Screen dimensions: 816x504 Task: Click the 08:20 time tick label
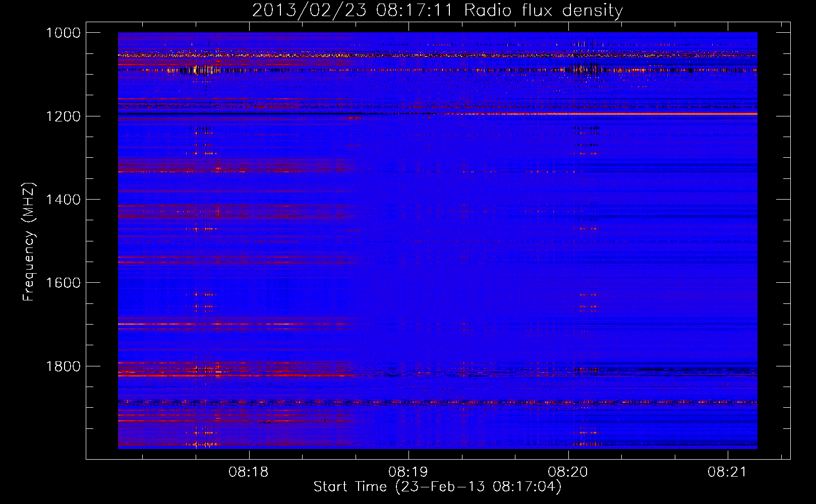[568, 472]
